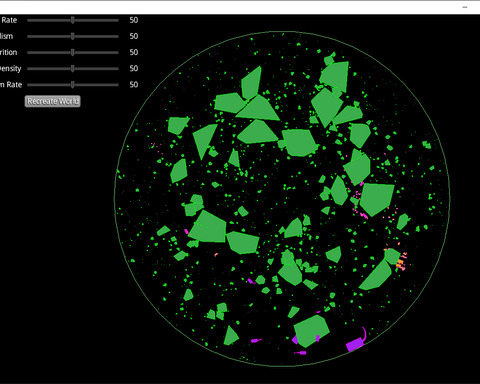Screen dimensions: 480x384
Task: Click the large purple rectangle creature
Action: coord(354,344)
